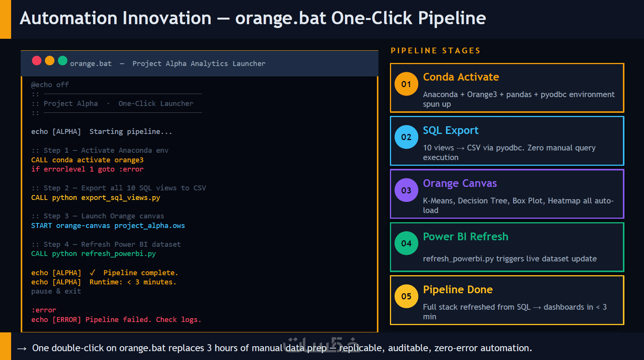Screen dimensions: 644x360
Task: Click the "Orange Canvas" stage title
Action: tap(460, 183)
